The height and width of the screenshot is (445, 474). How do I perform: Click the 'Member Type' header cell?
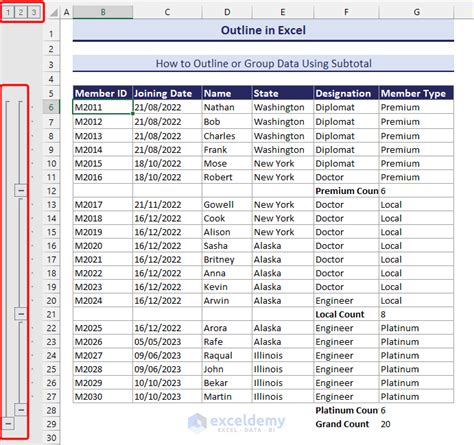point(416,93)
